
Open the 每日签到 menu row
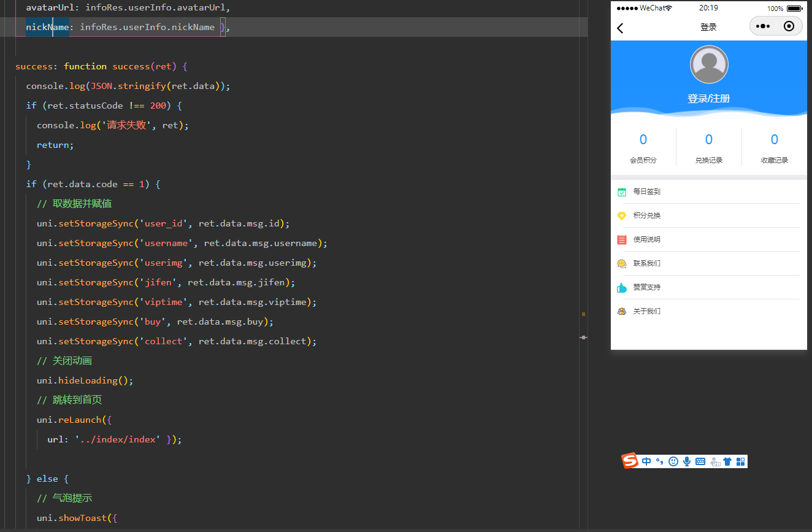click(708, 191)
